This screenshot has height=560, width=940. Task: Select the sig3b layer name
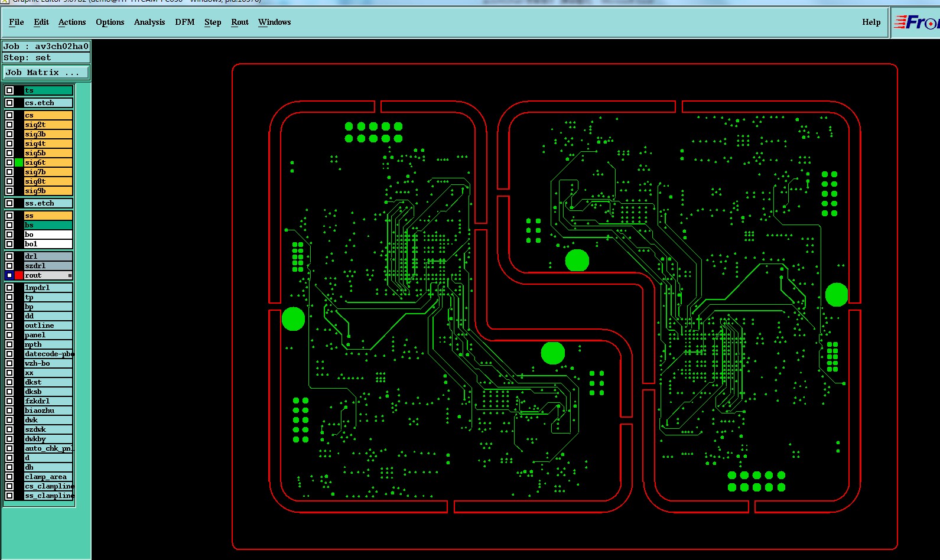pos(48,134)
